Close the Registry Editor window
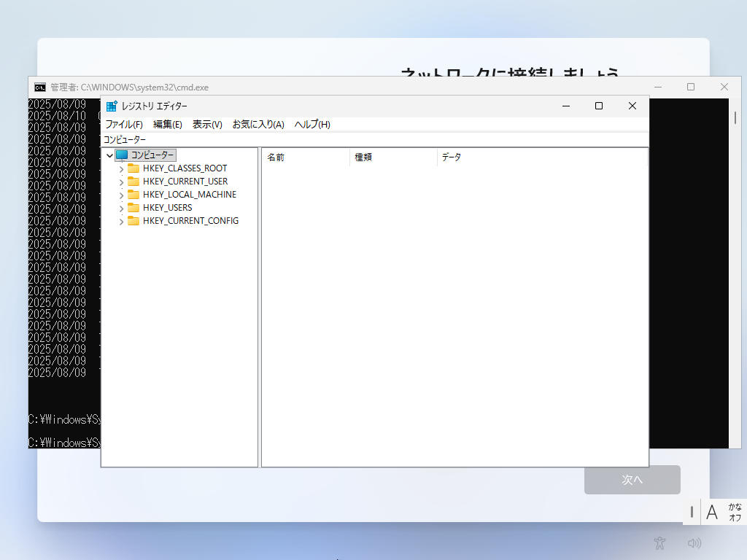This screenshot has height=560, width=747. pos(632,106)
